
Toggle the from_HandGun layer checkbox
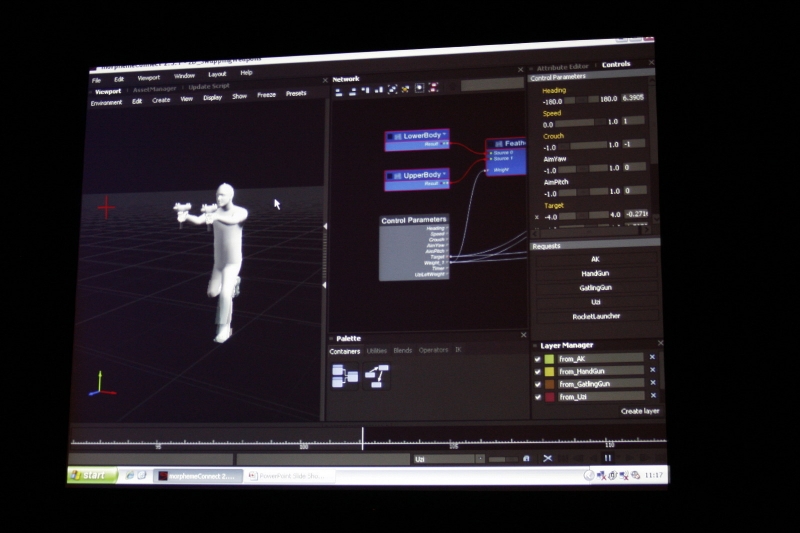coord(538,371)
